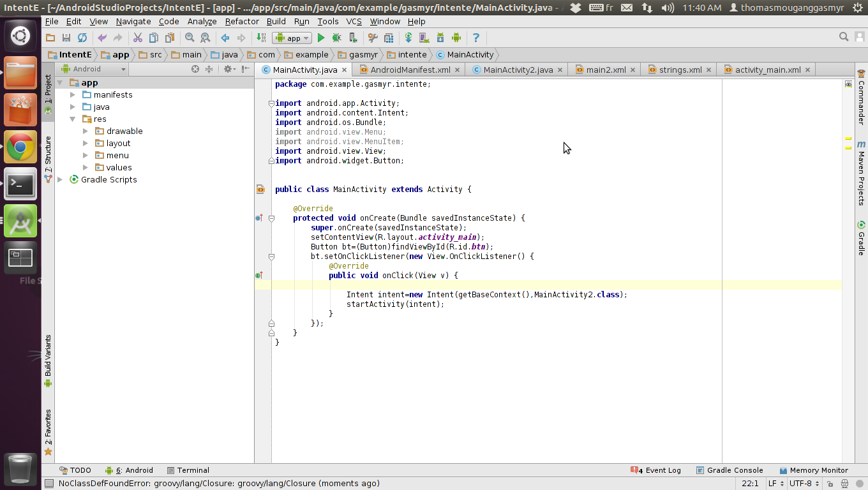
Task: Collapse the res folder in the project tree
Action: coord(72,119)
